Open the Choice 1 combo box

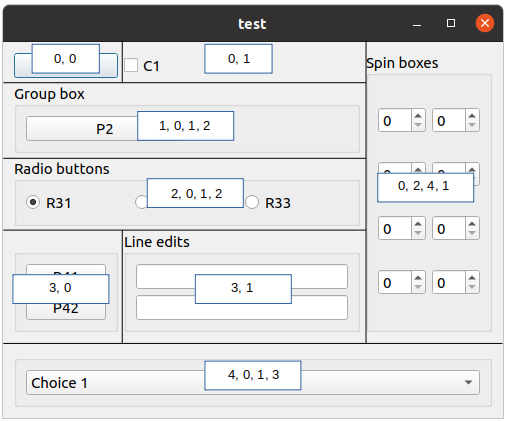point(253,383)
